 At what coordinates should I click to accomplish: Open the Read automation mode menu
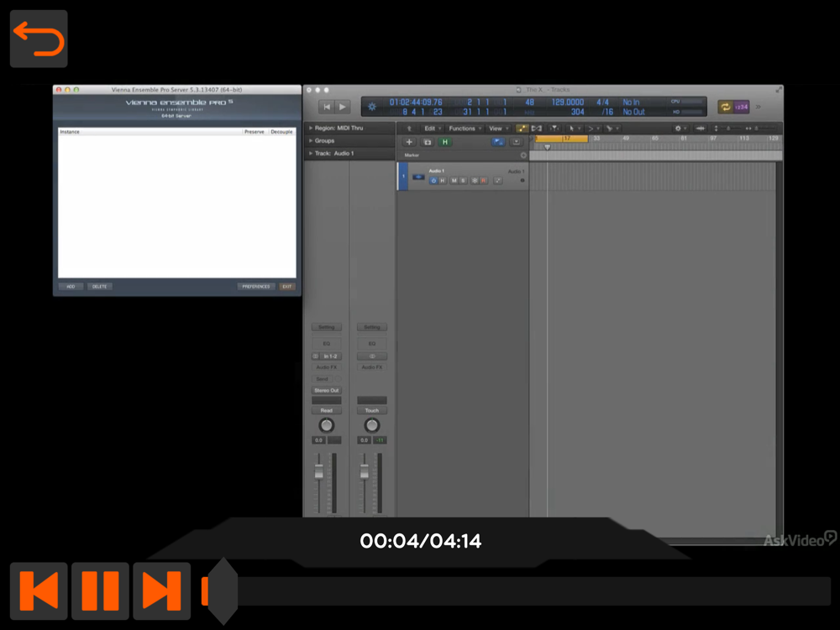click(x=326, y=411)
